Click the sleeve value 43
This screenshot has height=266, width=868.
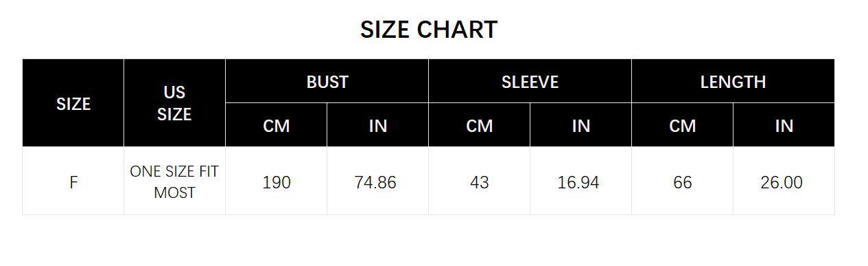pos(480,182)
